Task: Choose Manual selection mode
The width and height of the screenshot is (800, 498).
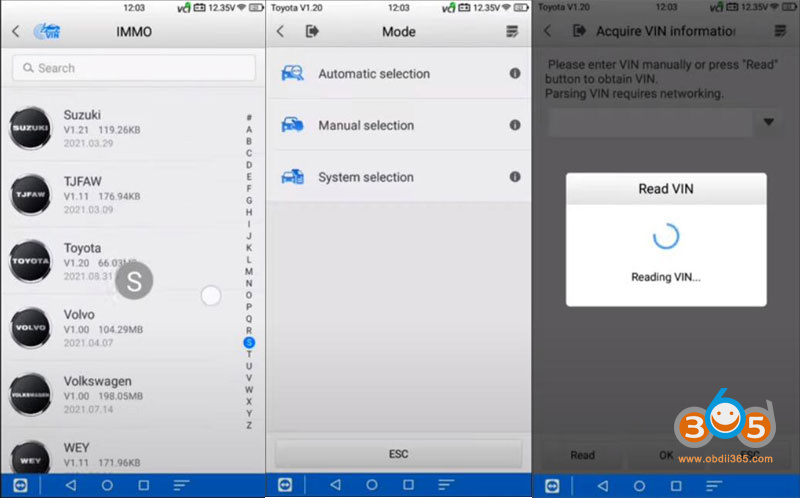Action: 399,125
